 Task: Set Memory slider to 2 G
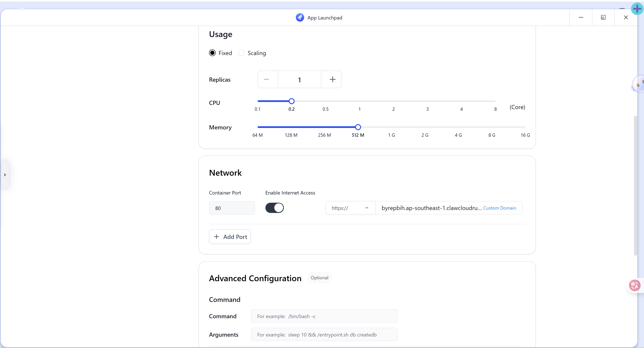425,127
